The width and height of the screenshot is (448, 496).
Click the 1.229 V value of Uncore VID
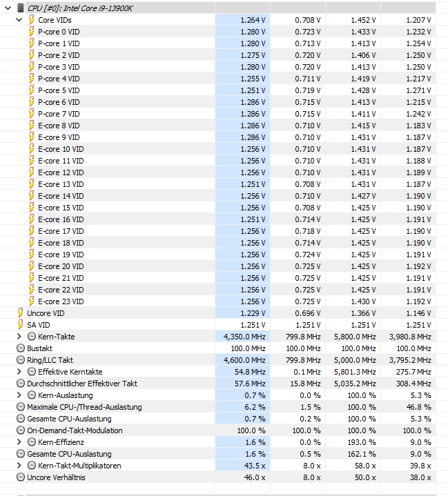(253, 313)
